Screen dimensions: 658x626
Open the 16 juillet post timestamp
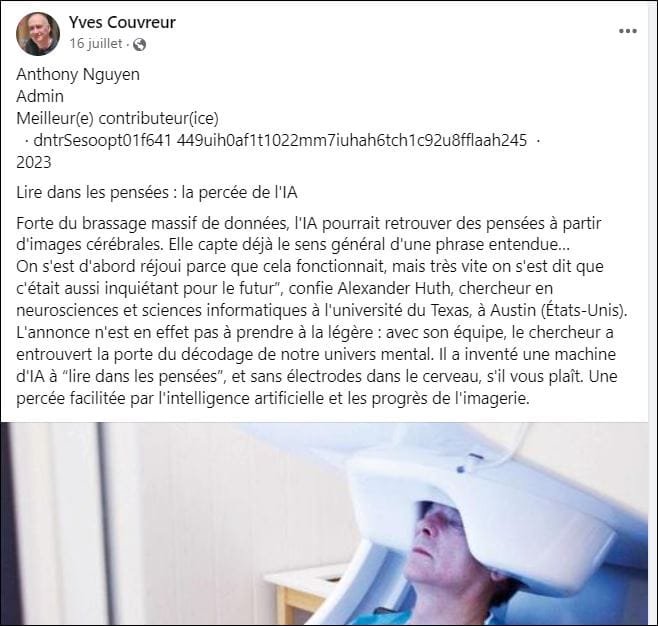point(96,43)
